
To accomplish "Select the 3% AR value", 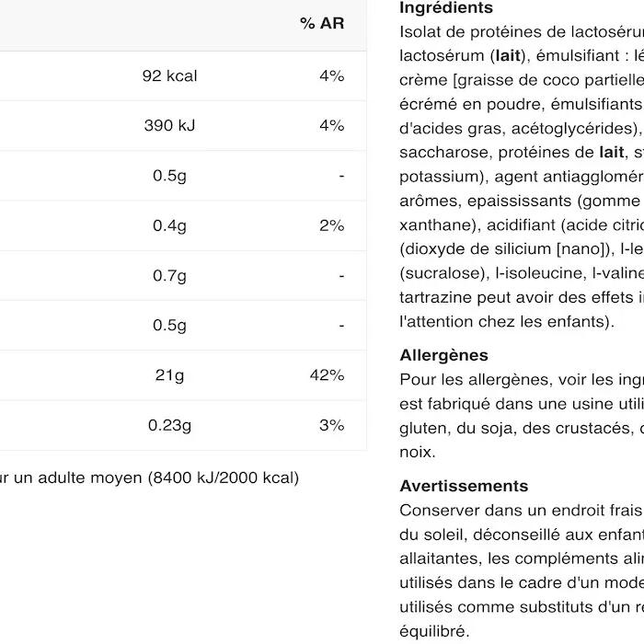I will [332, 425].
